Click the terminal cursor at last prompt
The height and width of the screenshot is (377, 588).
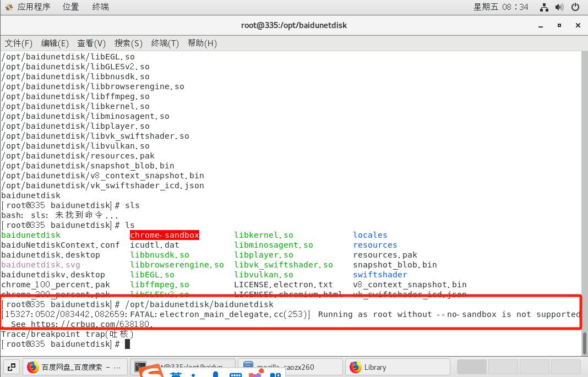tap(128, 344)
